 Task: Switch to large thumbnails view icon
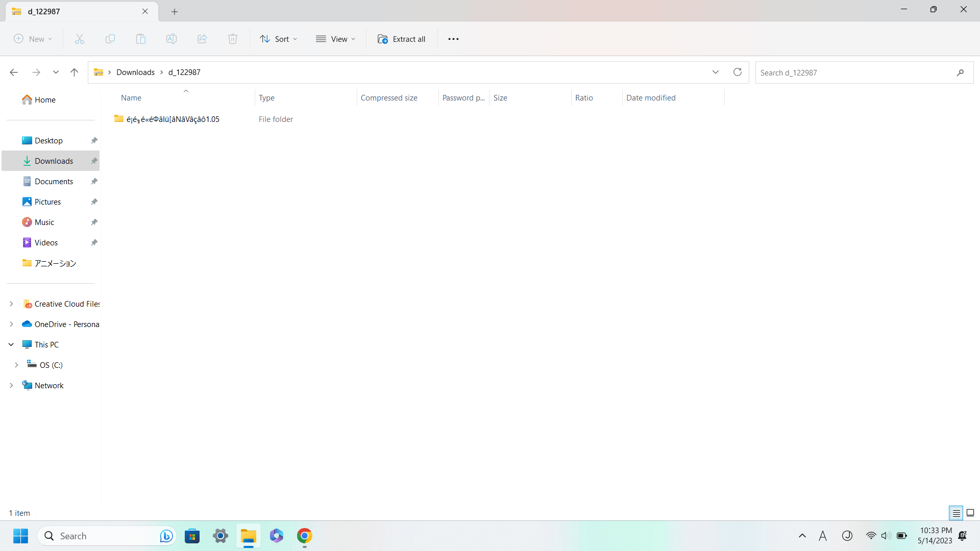970,513
